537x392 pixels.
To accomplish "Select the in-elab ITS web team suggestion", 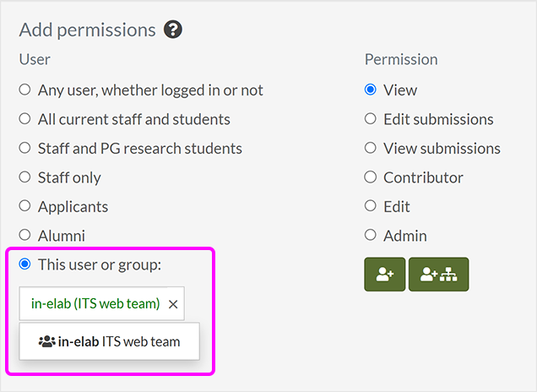I will [109, 342].
